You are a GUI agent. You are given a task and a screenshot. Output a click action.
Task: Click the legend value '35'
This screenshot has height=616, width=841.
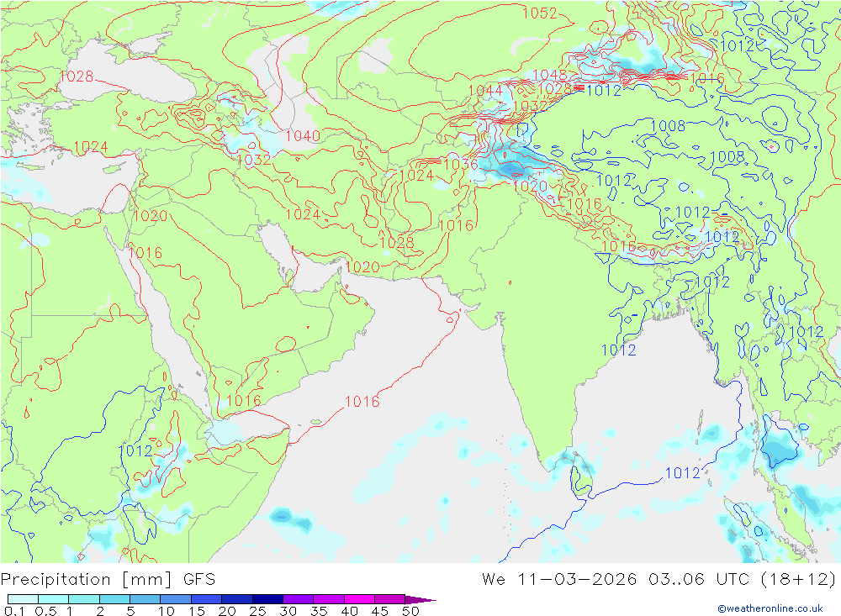click(319, 611)
